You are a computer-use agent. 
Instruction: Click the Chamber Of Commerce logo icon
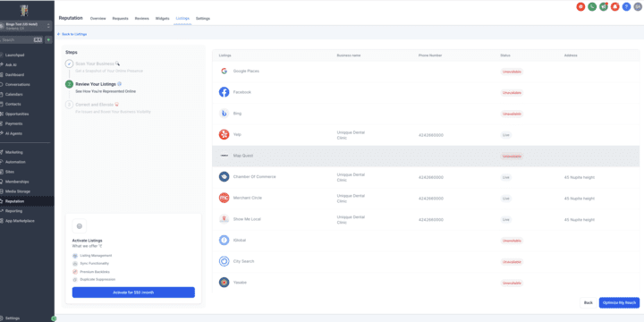pos(224,176)
